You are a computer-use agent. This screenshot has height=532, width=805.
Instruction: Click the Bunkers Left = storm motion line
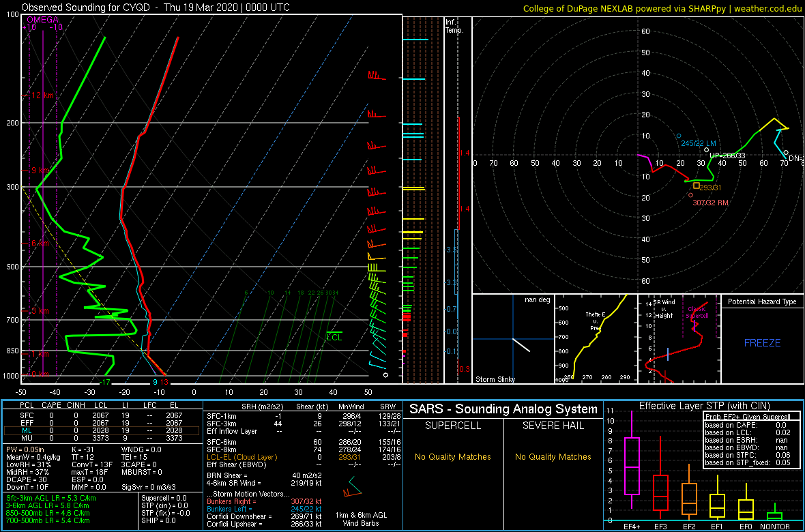click(x=265, y=509)
